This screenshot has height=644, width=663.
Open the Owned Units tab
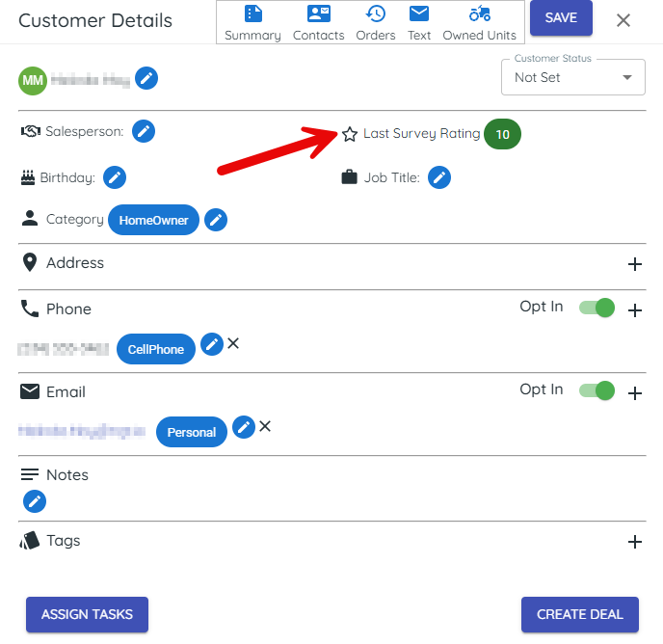[479, 23]
